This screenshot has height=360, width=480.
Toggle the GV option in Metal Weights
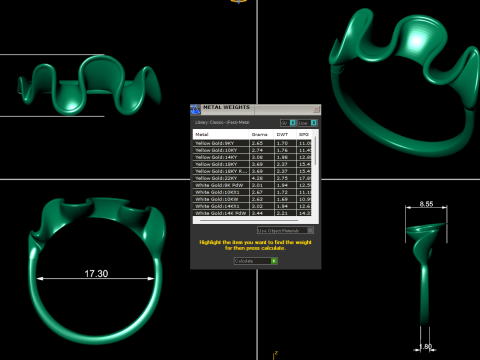pyautogui.click(x=288, y=123)
